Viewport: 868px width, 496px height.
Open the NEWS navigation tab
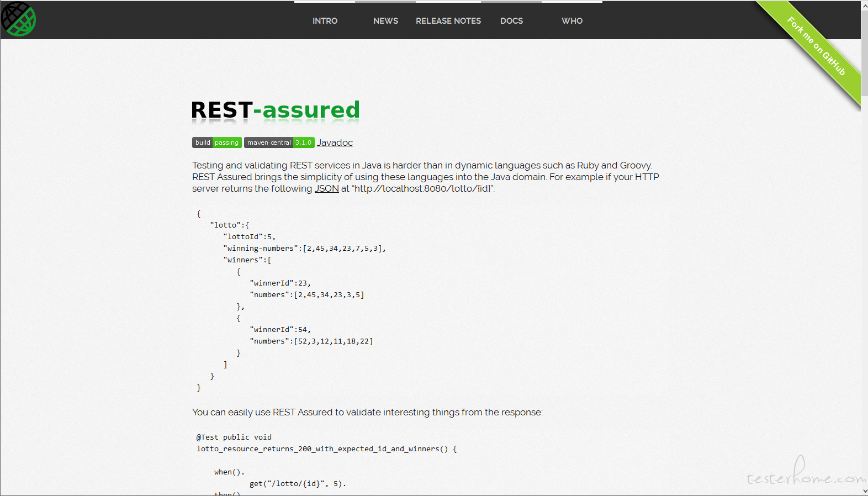385,21
